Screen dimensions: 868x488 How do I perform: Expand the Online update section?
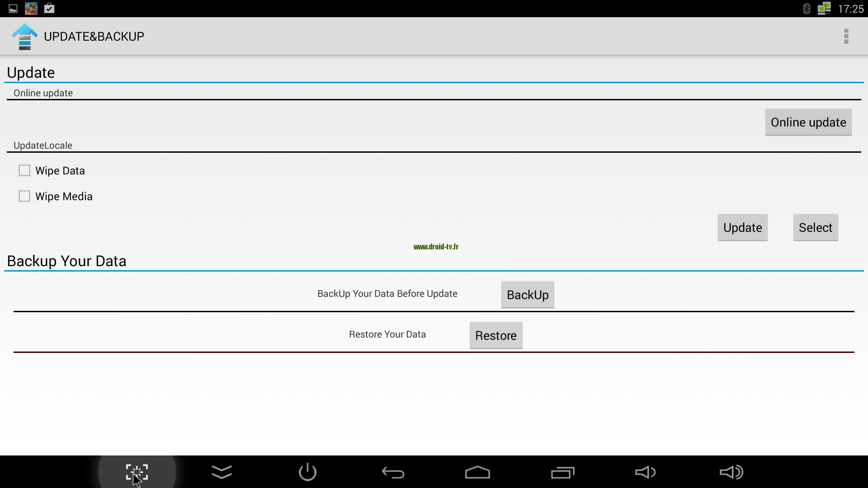(x=43, y=92)
